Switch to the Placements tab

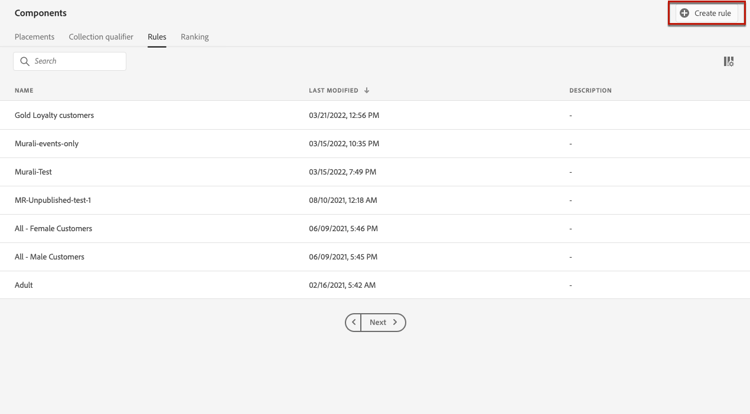point(34,37)
